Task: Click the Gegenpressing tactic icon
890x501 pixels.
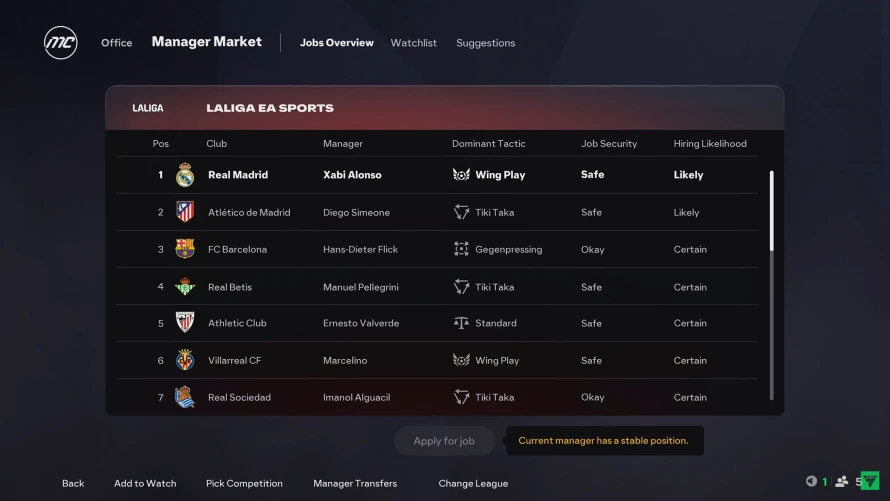Action: point(461,249)
